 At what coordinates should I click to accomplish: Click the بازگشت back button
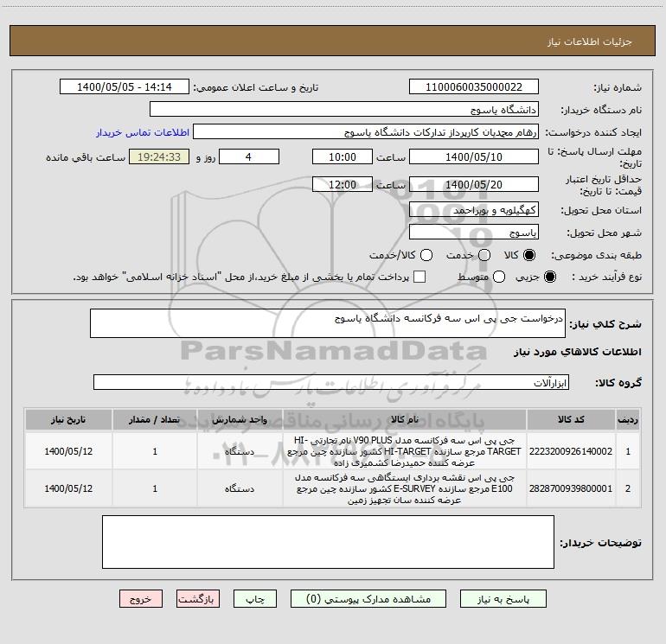(x=198, y=599)
